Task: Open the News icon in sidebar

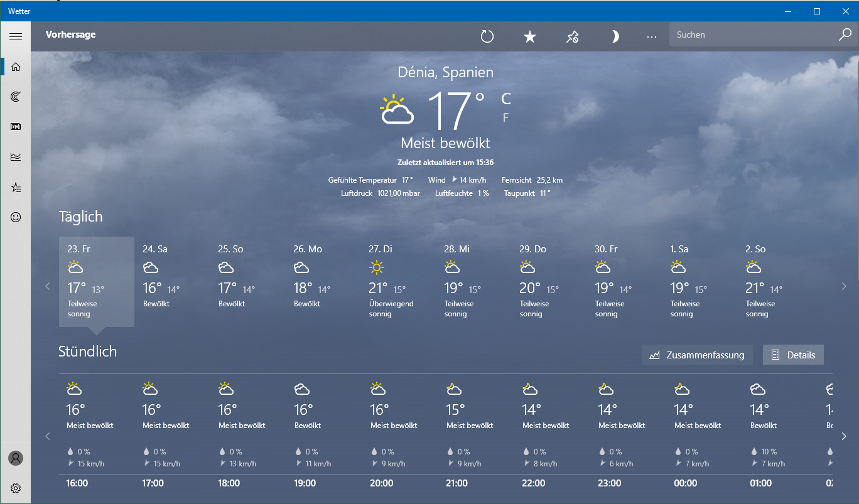Action: point(16,127)
